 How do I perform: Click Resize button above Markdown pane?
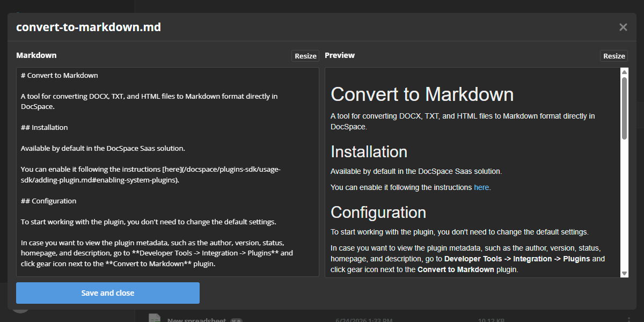[x=305, y=56]
